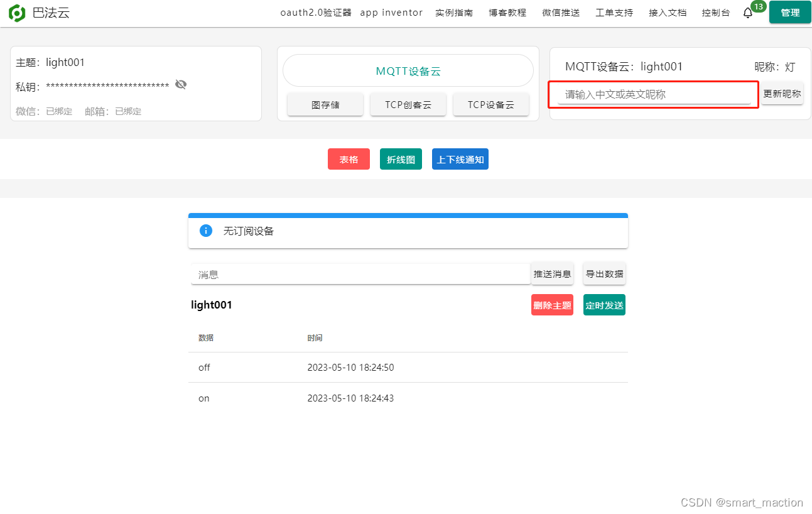Open 接入文档 nav link
812x514 pixels.
[668, 13]
